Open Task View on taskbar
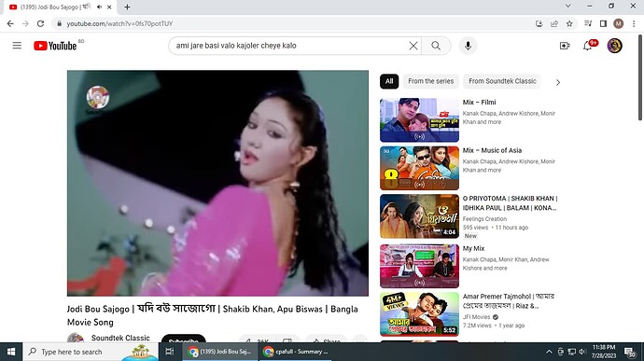 169,352
